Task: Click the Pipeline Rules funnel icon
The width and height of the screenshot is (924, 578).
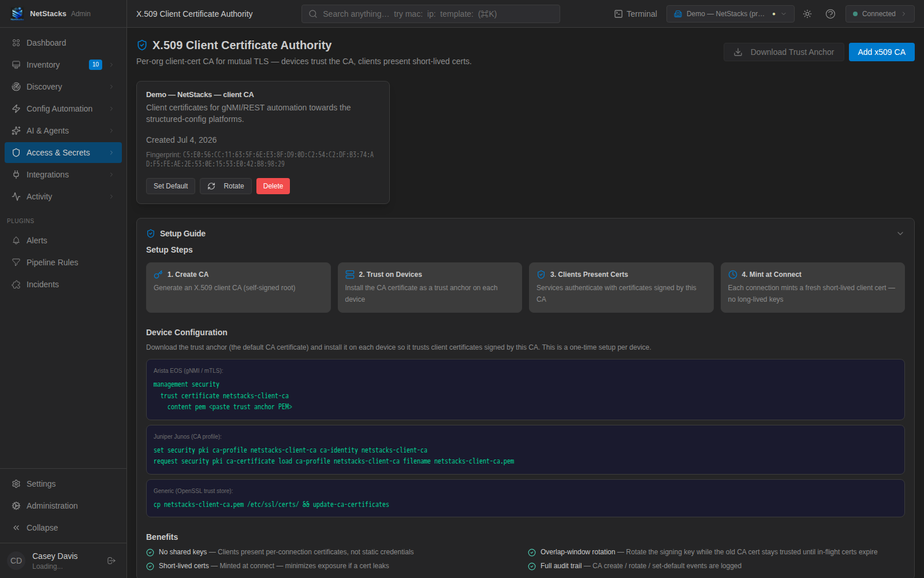Action: pos(16,262)
